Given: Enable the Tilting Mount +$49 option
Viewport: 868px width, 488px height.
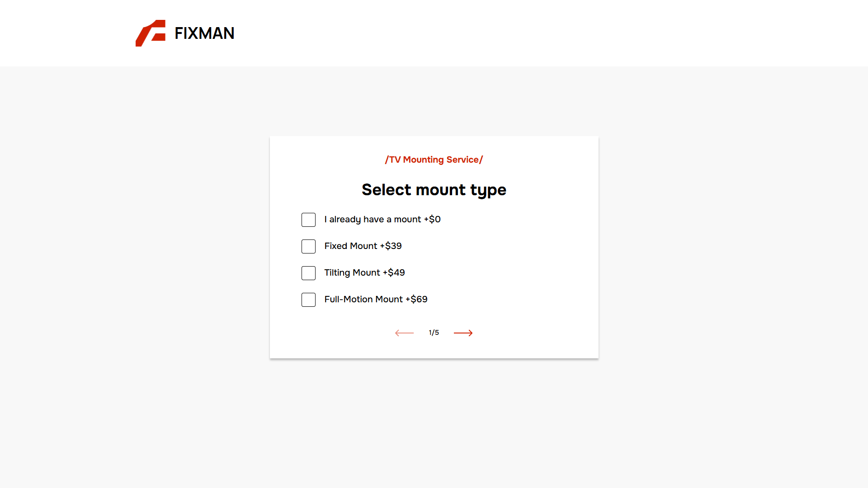Looking at the screenshot, I should [308, 273].
